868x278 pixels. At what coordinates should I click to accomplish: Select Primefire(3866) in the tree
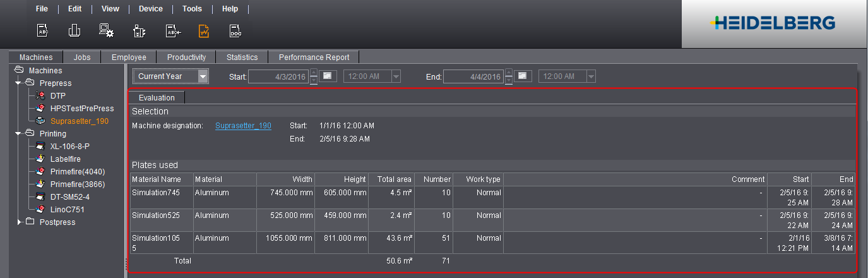point(78,184)
